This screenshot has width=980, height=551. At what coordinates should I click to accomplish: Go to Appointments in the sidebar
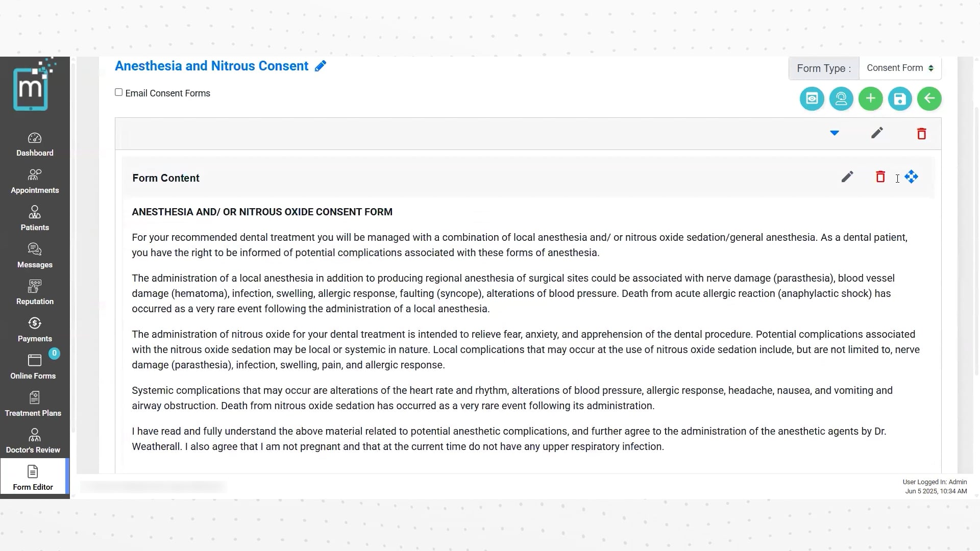tap(35, 182)
